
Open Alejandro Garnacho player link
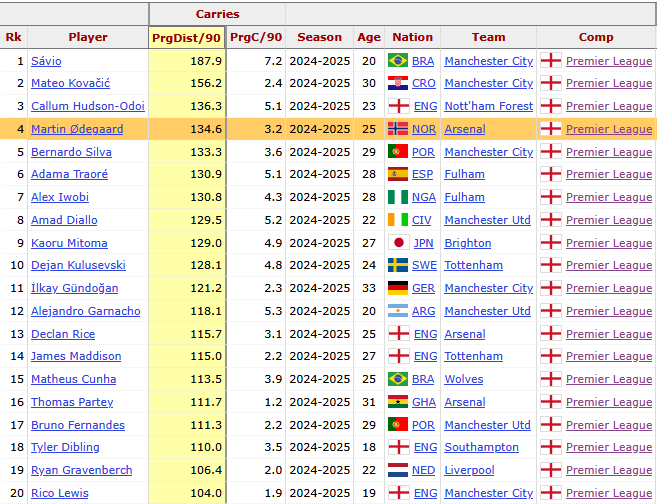85,311
